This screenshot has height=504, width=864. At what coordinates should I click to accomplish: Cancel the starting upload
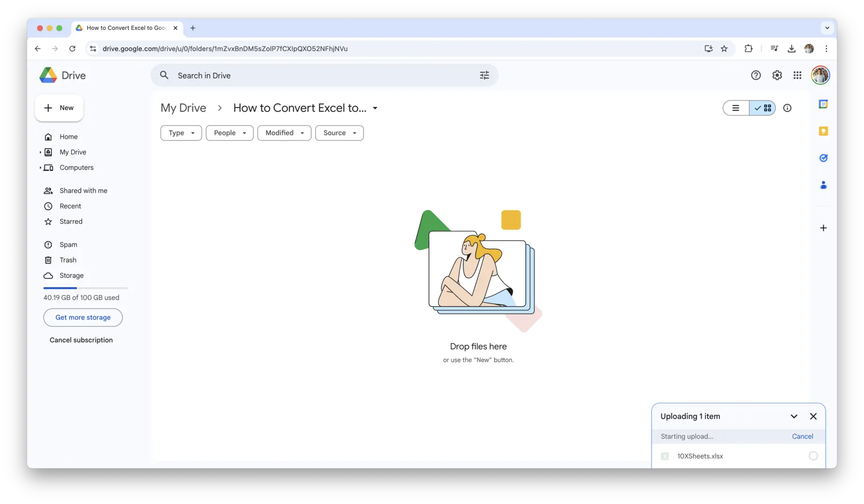tap(802, 436)
